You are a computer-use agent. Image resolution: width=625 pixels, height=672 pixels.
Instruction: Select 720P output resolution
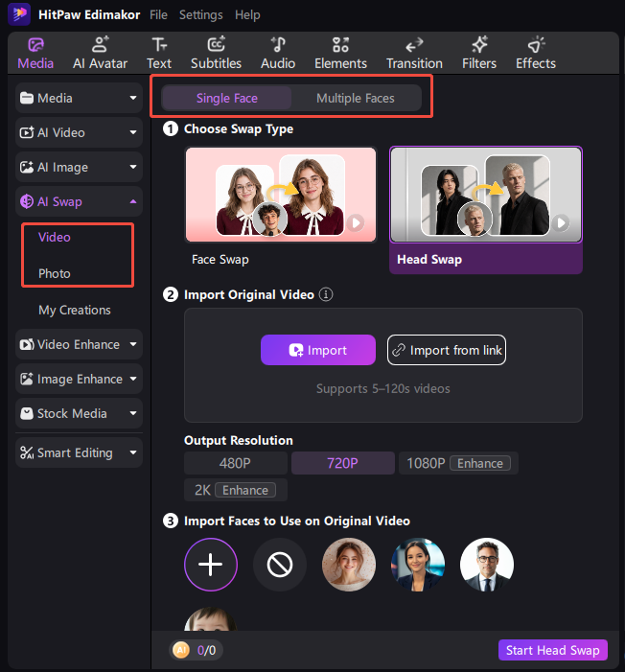342,463
